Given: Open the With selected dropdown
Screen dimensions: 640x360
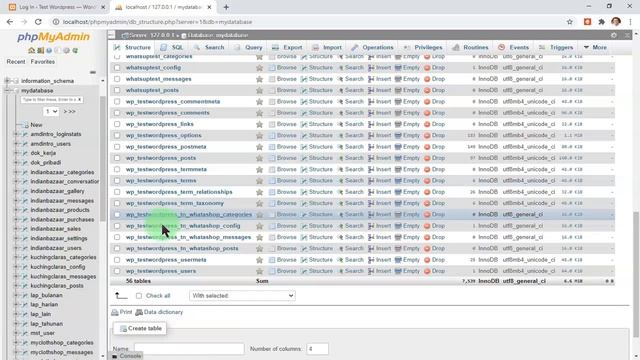Looking at the screenshot, I should click(x=242, y=296).
